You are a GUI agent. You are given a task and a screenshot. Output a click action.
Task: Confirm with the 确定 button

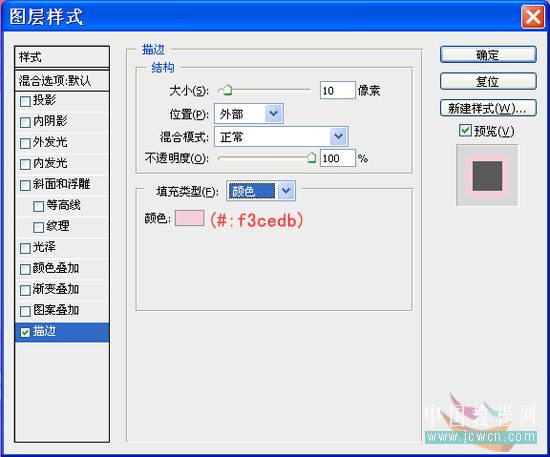(x=488, y=55)
